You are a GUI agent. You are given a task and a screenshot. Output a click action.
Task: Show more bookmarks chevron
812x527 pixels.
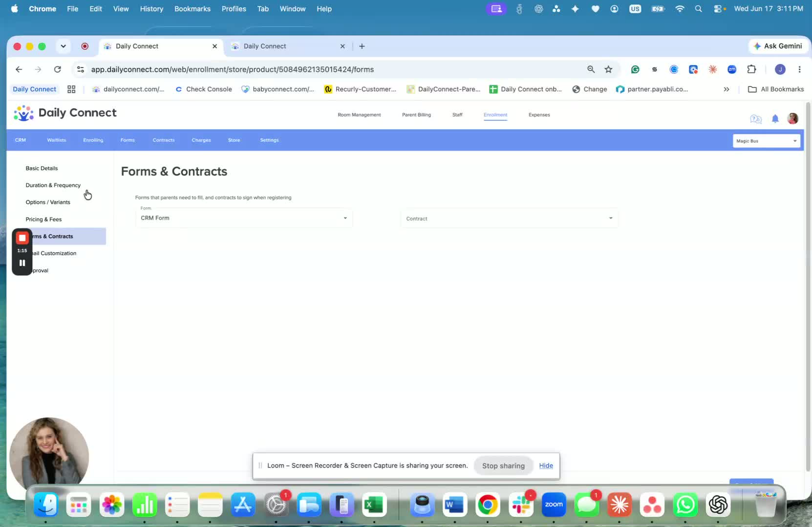727,89
